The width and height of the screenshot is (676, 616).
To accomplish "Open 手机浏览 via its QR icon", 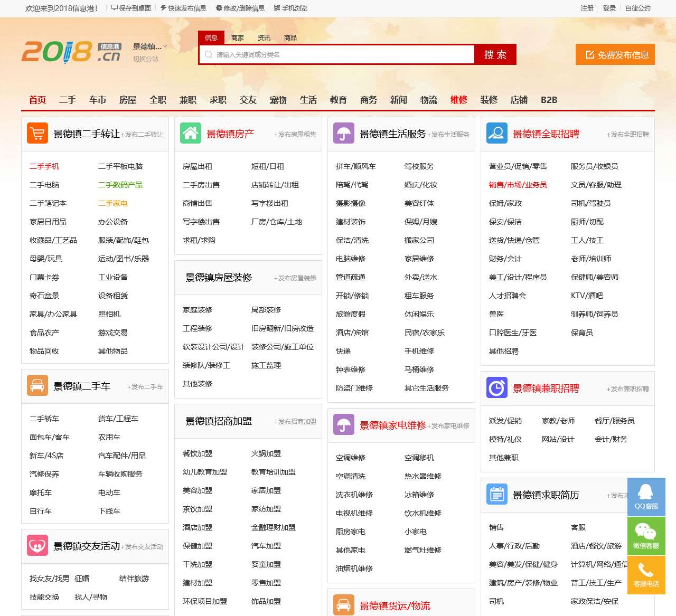I will click(277, 8).
